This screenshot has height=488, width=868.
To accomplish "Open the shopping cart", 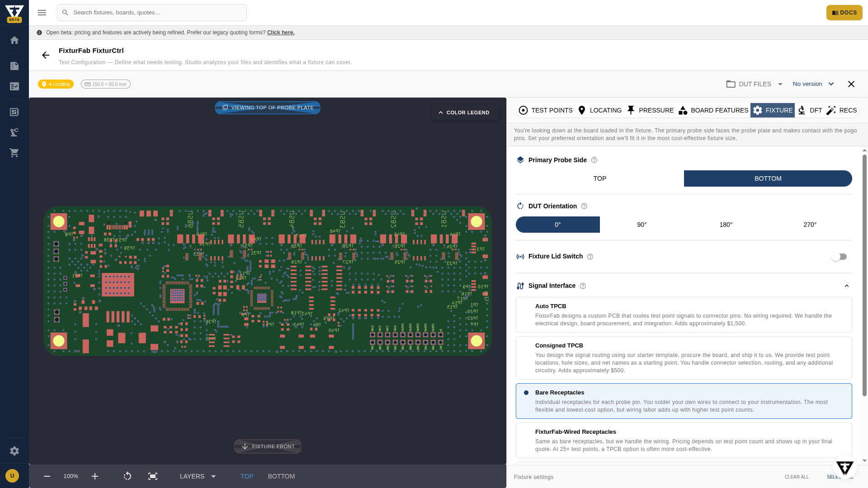I will pos(14,153).
